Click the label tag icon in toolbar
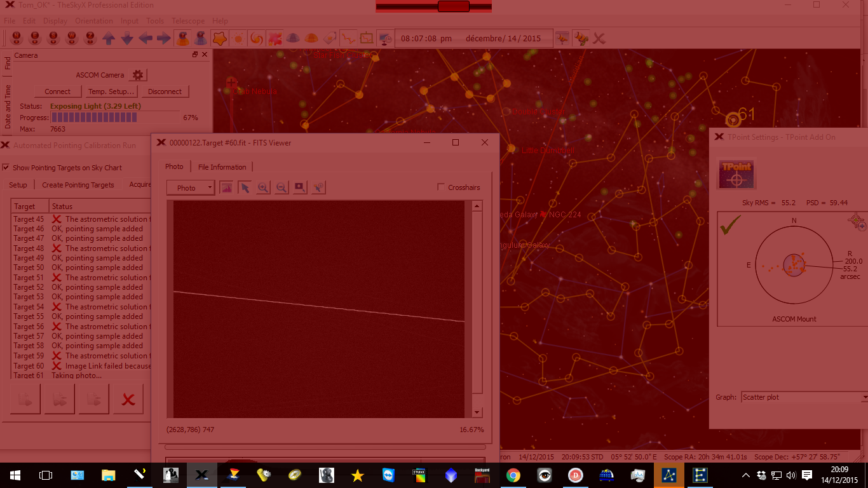 (x=329, y=38)
